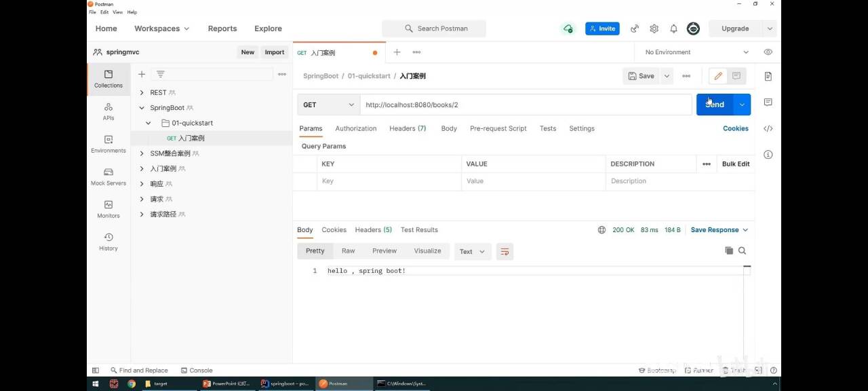This screenshot has width=868, height=391.
Task: Open the notifications bell
Action: tap(673, 29)
